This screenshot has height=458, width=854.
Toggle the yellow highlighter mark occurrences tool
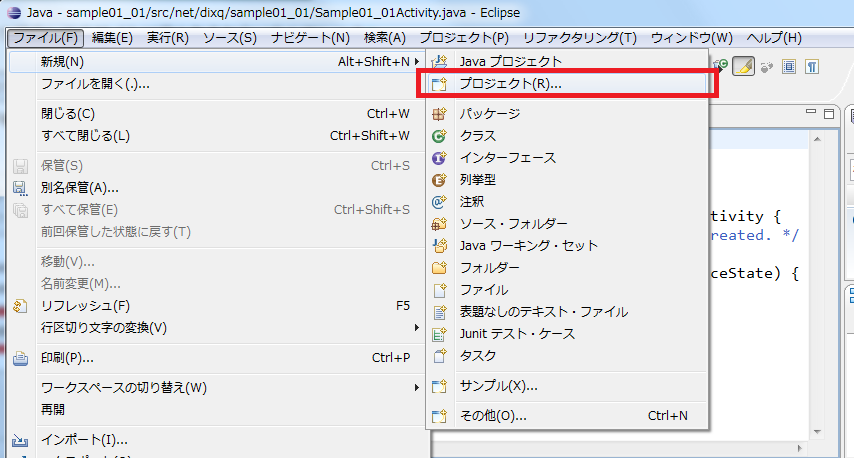point(743,66)
